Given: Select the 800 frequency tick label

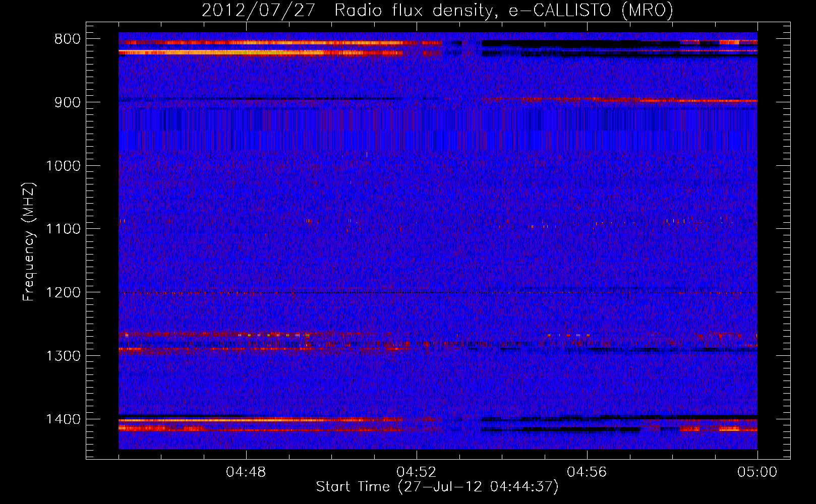Looking at the screenshot, I should pos(67,39).
